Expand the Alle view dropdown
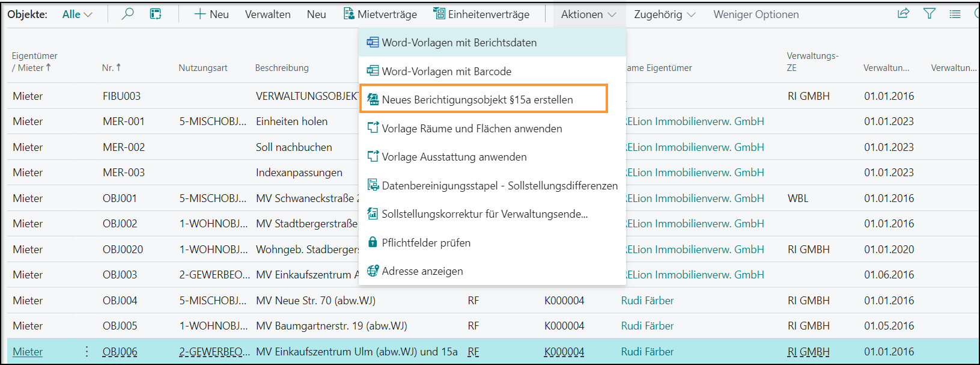The height and width of the screenshot is (365, 980). pos(78,14)
